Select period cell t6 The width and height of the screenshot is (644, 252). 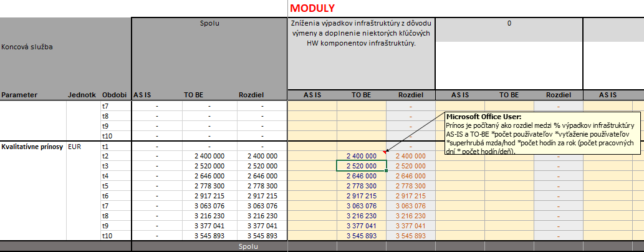pyautogui.click(x=116, y=196)
